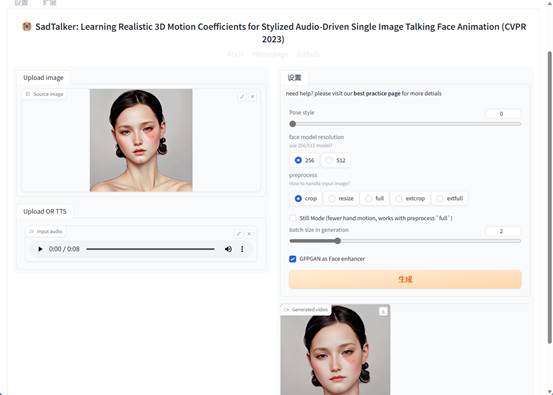This screenshot has width=553, height=395.
Task: Download the generated video
Action: (x=383, y=311)
